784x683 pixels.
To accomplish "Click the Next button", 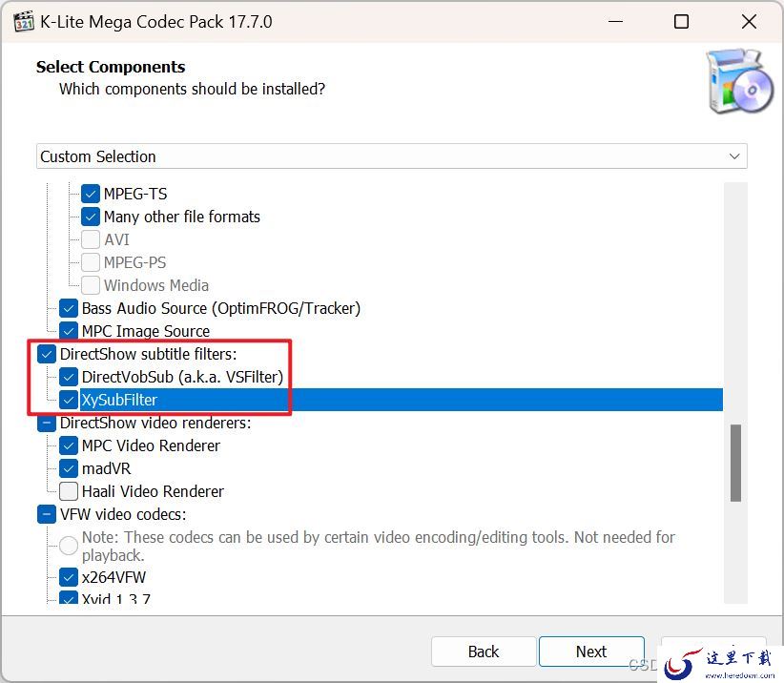I will (x=591, y=652).
